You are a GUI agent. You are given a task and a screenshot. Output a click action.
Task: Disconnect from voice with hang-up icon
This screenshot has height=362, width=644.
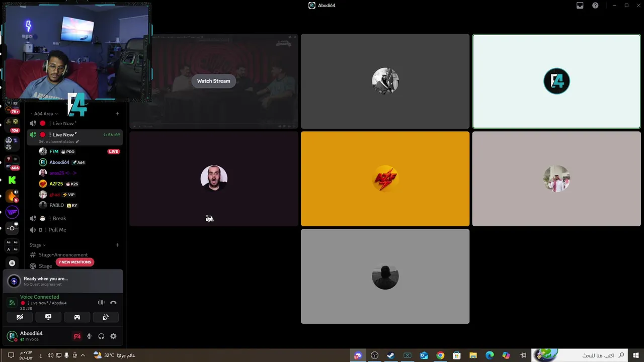113,303
